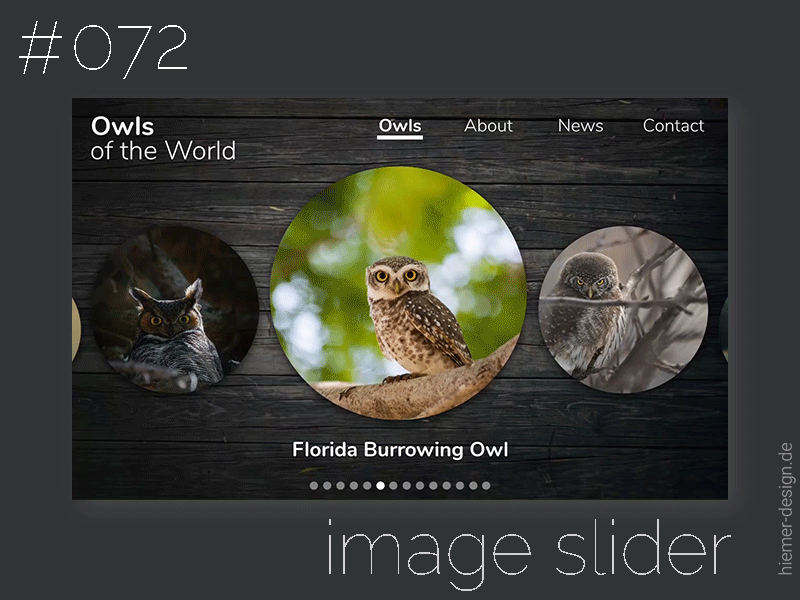The image size is (800, 600).
Task: Select the first slider dot
Action: click(315, 486)
